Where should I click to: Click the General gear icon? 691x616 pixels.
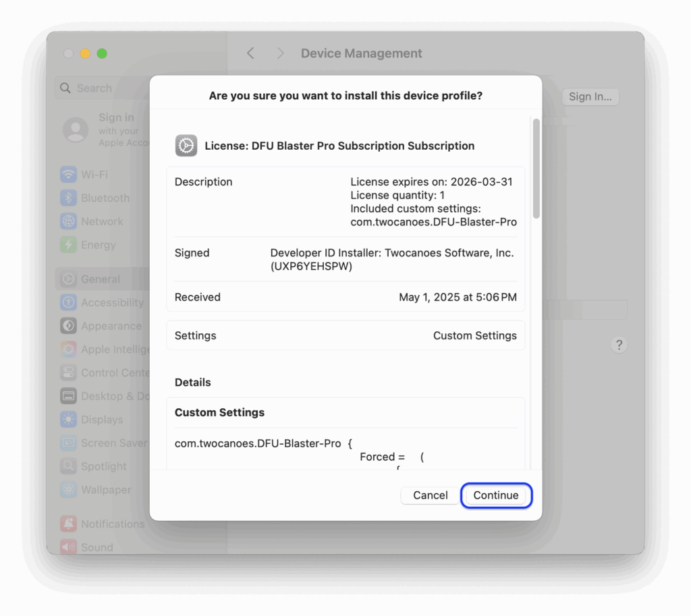coord(68,279)
